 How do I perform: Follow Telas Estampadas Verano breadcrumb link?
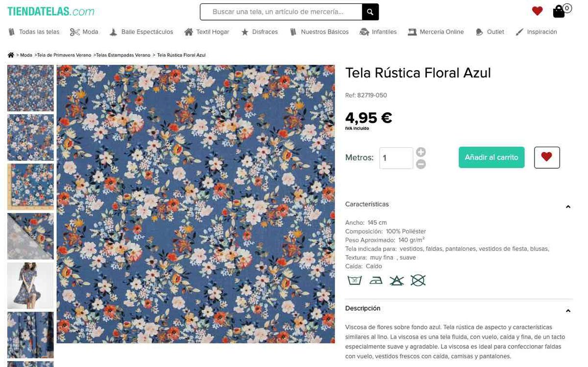[123, 55]
